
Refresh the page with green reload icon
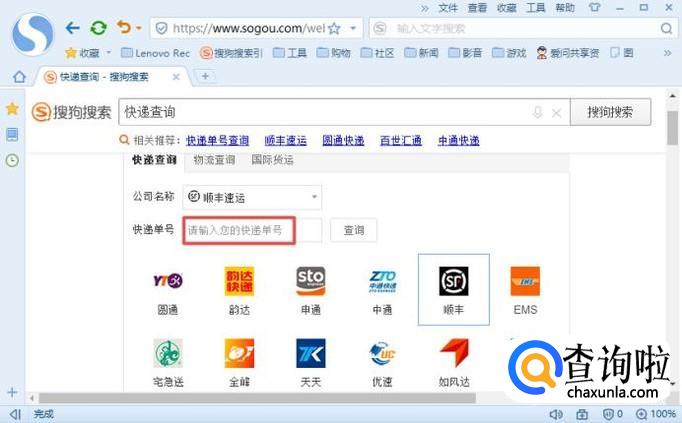[x=98, y=28]
